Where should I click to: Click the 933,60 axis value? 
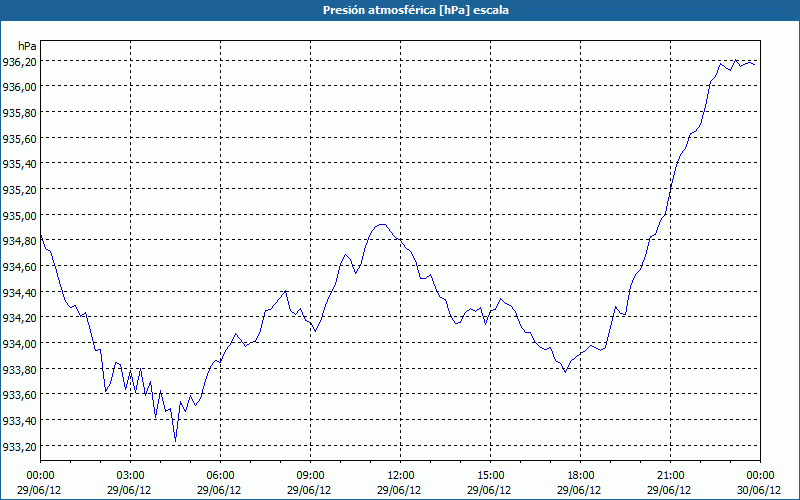tap(19, 395)
